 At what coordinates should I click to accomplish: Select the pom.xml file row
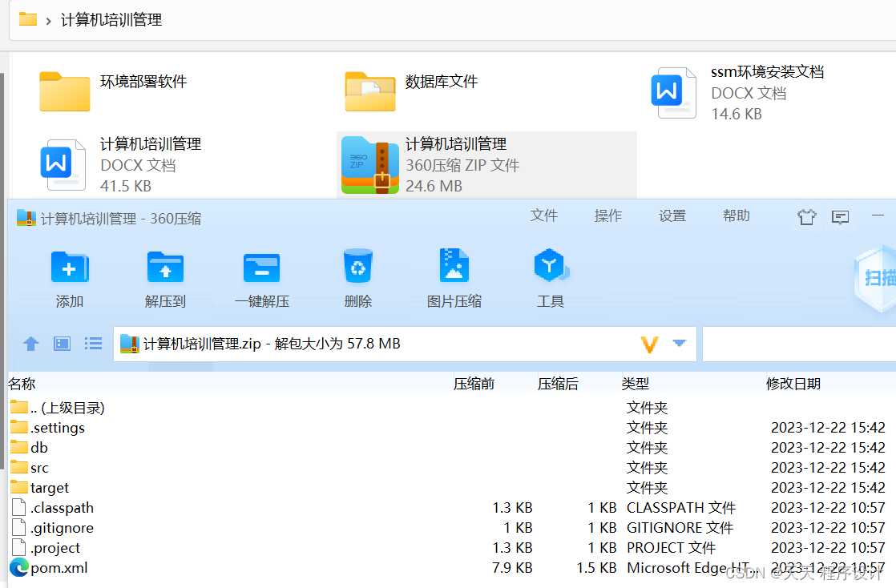point(451,567)
